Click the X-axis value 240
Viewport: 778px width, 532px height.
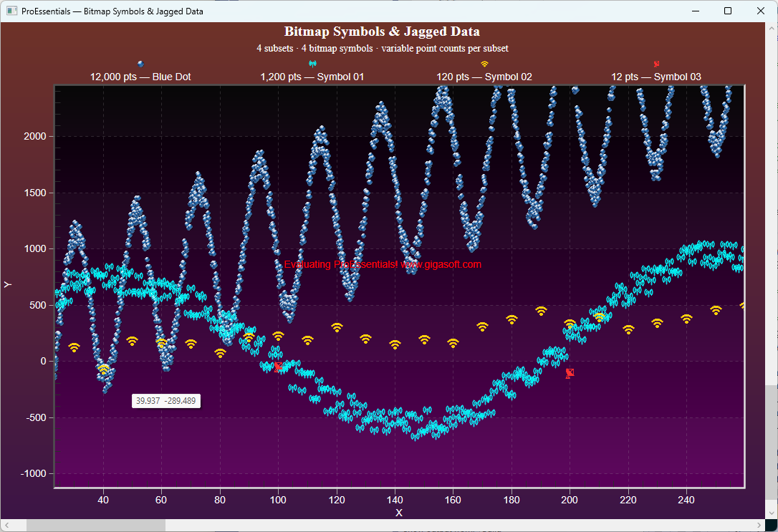pyautogui.click(x=686, y=500)
